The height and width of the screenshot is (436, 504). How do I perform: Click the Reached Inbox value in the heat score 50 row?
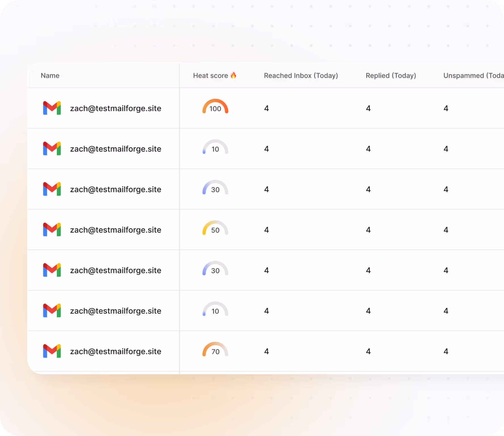(266, 230)
